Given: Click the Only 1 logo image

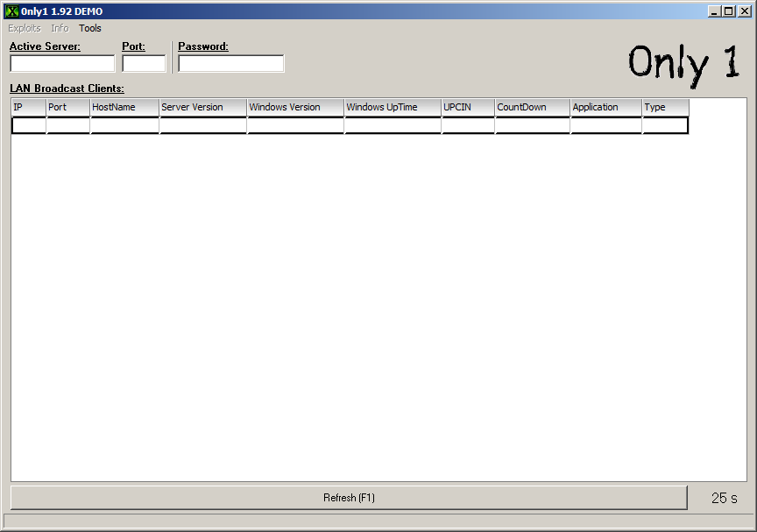Looking at the screenshot, I should click(683, 62).
